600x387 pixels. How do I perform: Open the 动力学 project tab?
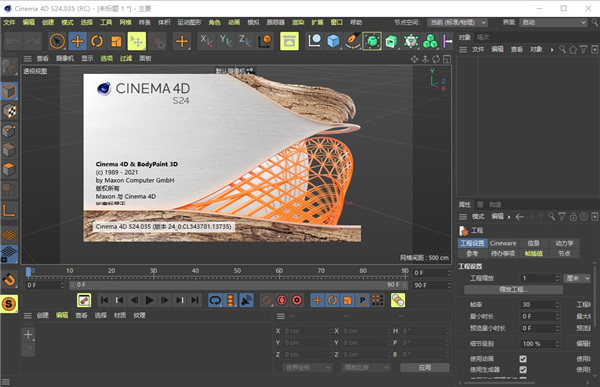[x=564, y=243]
